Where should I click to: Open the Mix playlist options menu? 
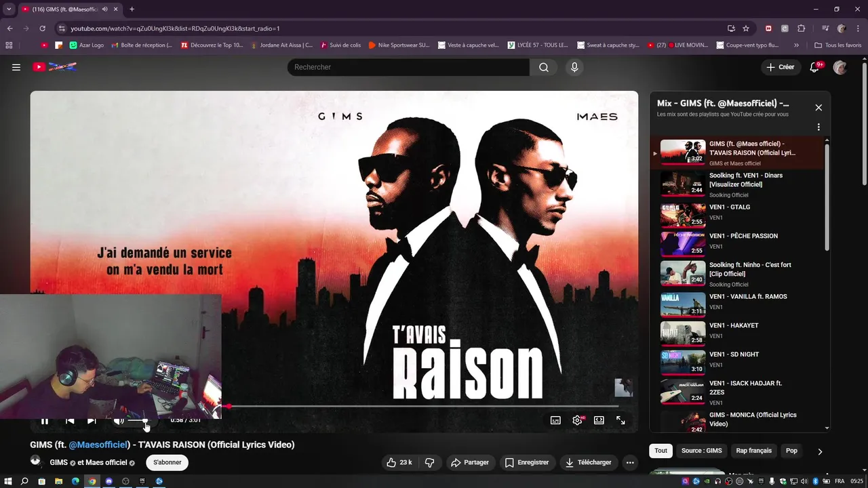(818, 127)
